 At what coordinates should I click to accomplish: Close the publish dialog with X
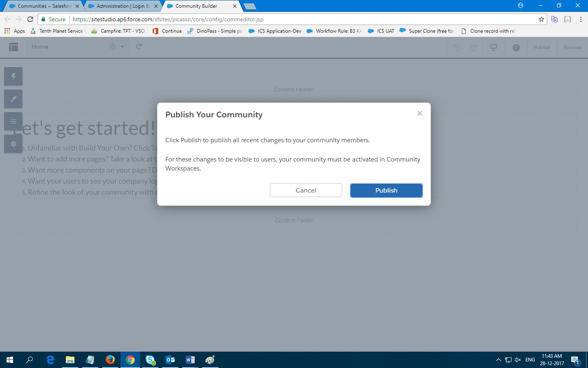click(x=419, y=113)
